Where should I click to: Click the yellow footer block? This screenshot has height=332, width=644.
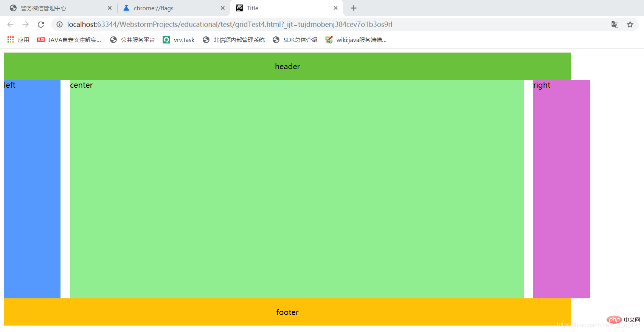point(287,312)
